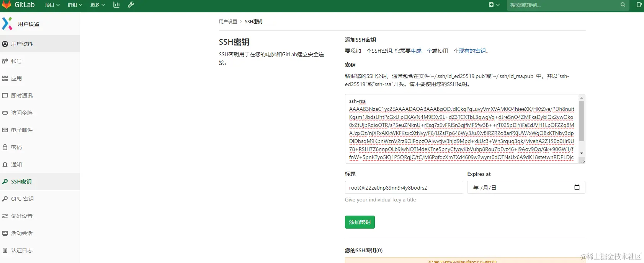This screenshot has height=263, width=644.
Task: Click the 偏好设置 sliders icon
Action: pyautogui.click(x=5, y=216)
